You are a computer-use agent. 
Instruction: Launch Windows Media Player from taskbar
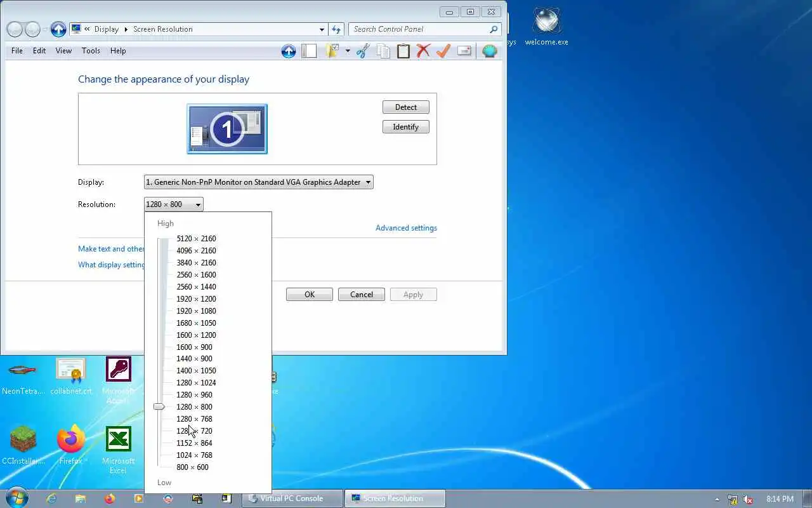(138, 499)
